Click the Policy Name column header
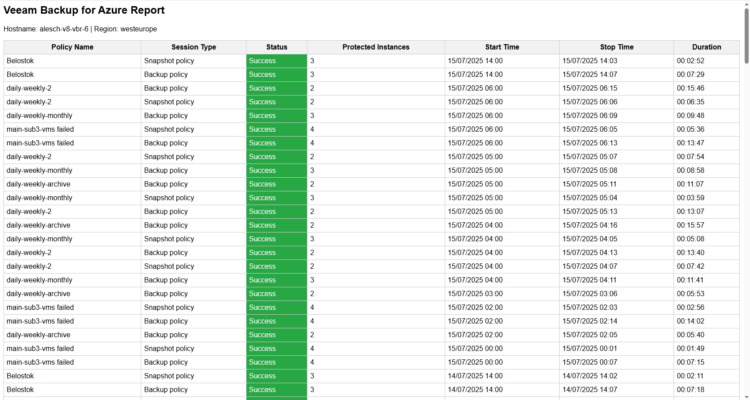 [72, 47]
